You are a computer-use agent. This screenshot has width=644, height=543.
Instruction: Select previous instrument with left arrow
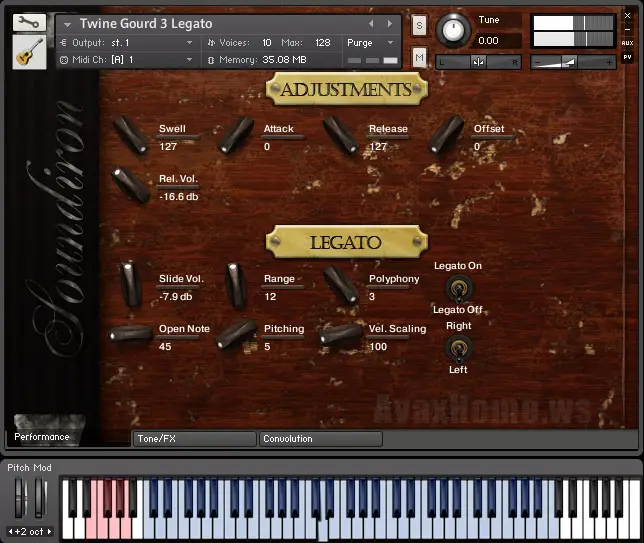371,24
